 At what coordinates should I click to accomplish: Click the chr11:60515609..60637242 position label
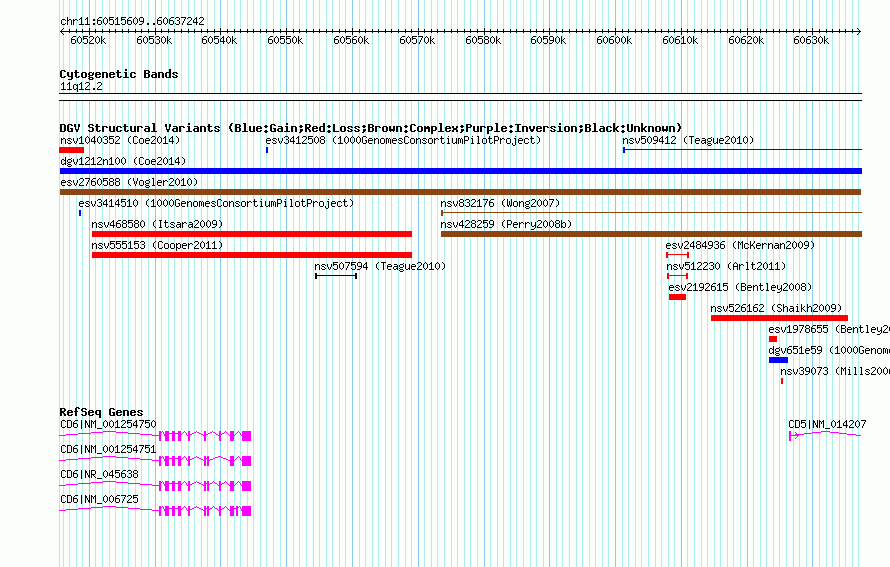pos(132,21)
